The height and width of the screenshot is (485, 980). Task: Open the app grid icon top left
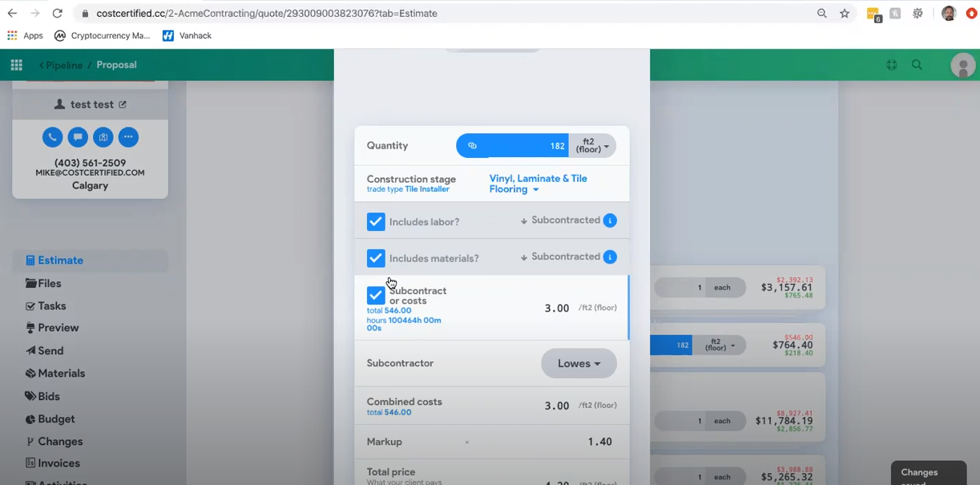click(16, 65)
